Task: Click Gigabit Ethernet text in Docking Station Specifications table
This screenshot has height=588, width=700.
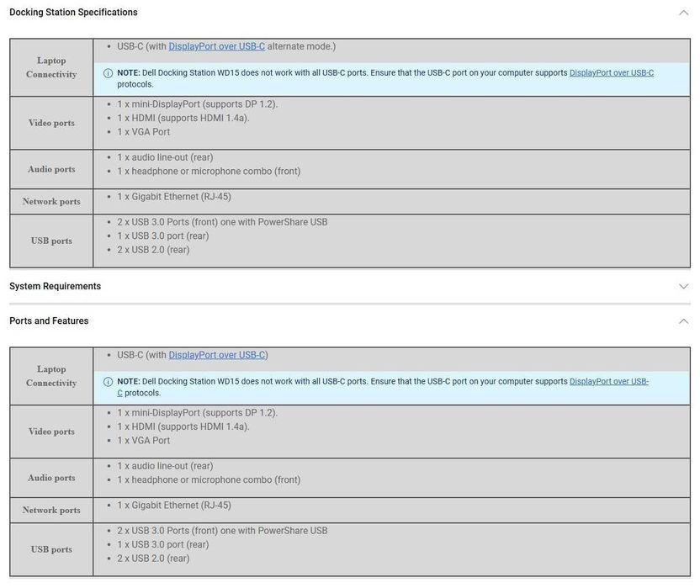Action: click(x=173, y=197)
